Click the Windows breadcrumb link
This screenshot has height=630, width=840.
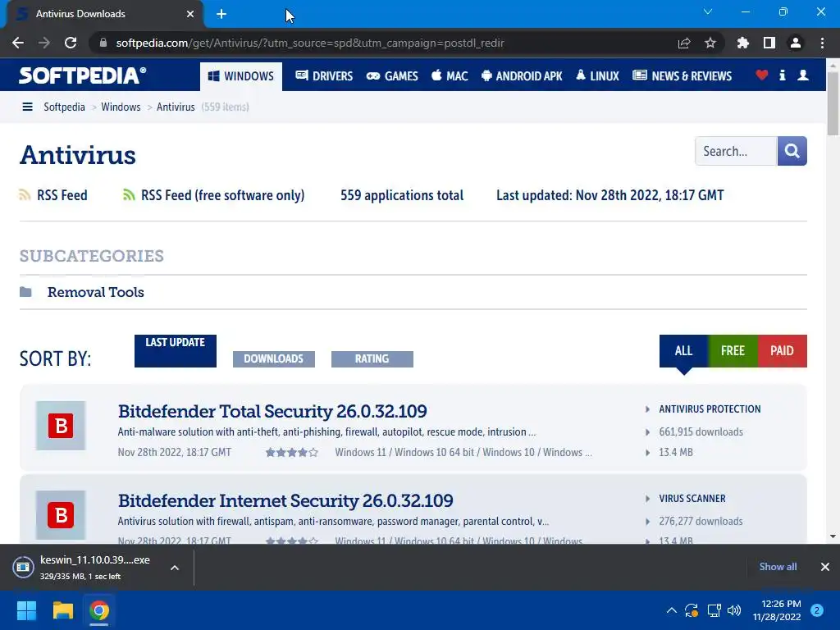click(x=121, y=107)
